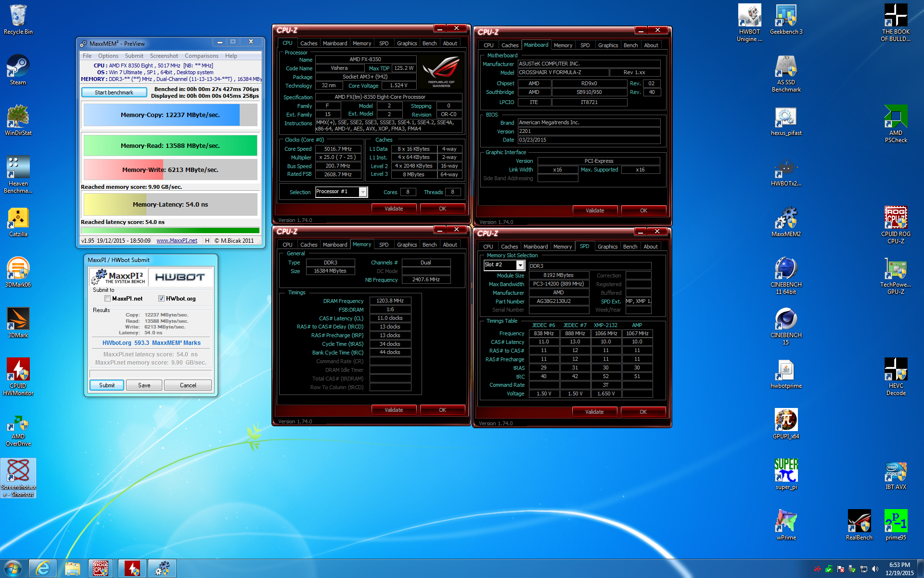Viewport: 924px width, 578px height.
Task: Click the green progress bar in MaxxMEM
Action: click(170, 231)
